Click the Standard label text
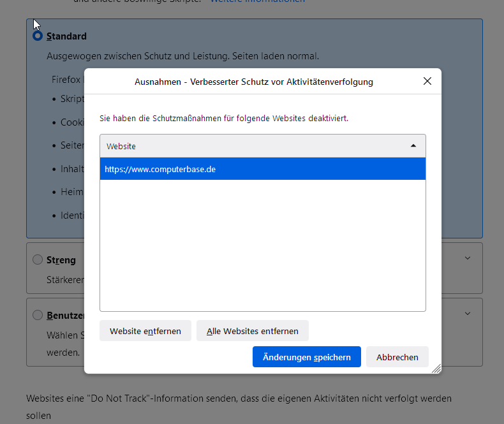 [x=66, y=36]
